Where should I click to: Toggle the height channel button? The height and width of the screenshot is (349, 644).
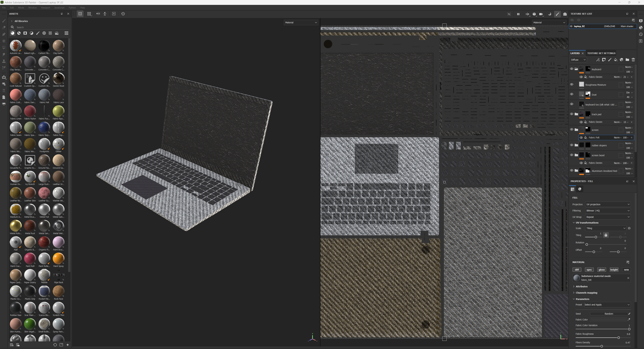[x=614, y=270]
